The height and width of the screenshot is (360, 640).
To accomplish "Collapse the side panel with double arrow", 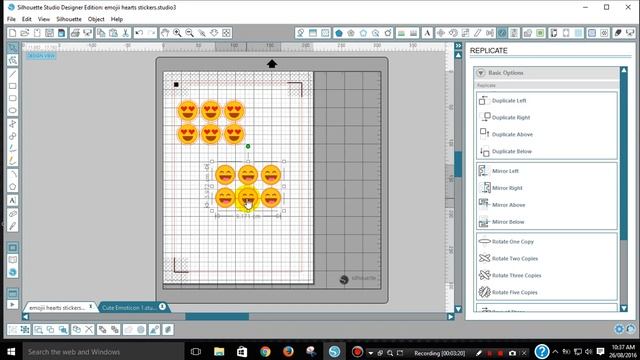I will pos(458,46).
